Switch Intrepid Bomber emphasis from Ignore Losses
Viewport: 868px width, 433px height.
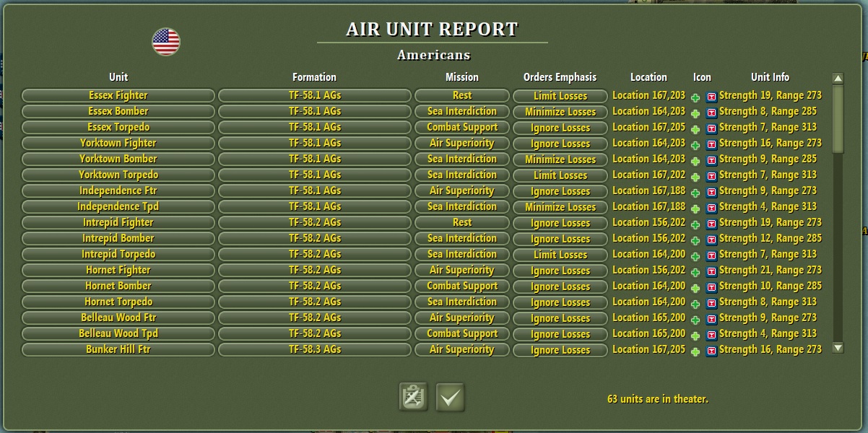560,238
